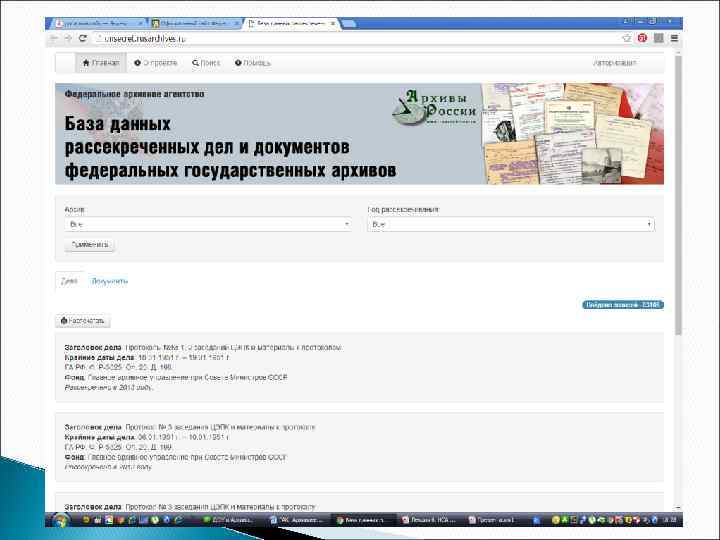This screenshot has width=720, height=540.
Task: Expand the Год рассекречивания dropdown
Action: pyautogui.click(x=511, y=224)
